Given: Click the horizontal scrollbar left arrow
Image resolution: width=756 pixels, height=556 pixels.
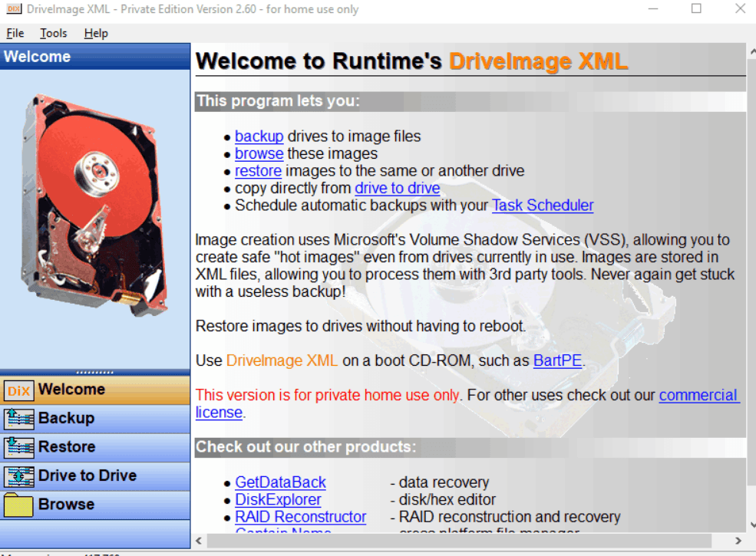Looking at the screenshot, I should coord(199,541).
